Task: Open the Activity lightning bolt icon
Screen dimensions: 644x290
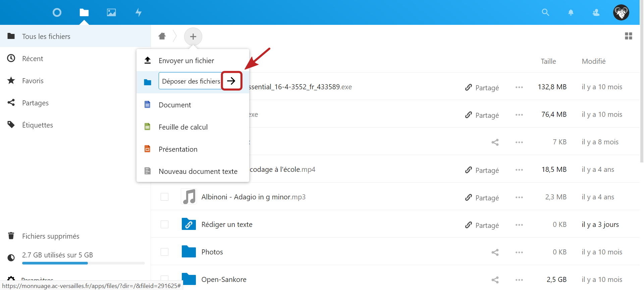Action: (138, 12)
